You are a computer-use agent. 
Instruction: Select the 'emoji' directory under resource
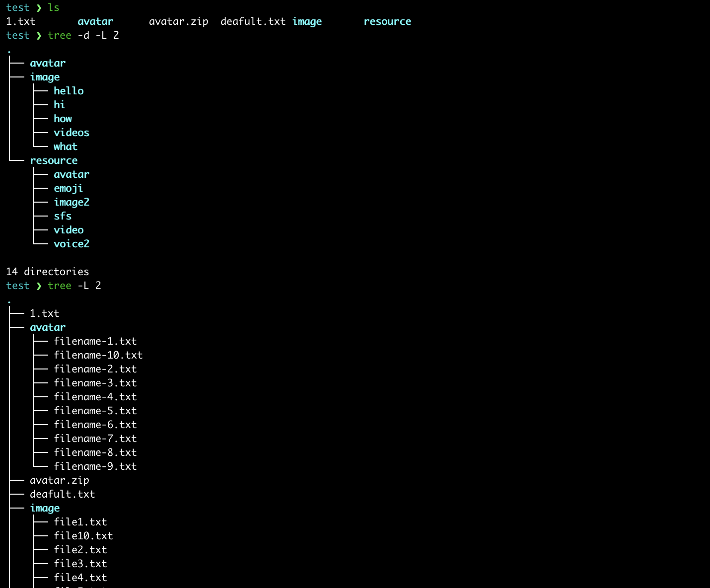68,188
